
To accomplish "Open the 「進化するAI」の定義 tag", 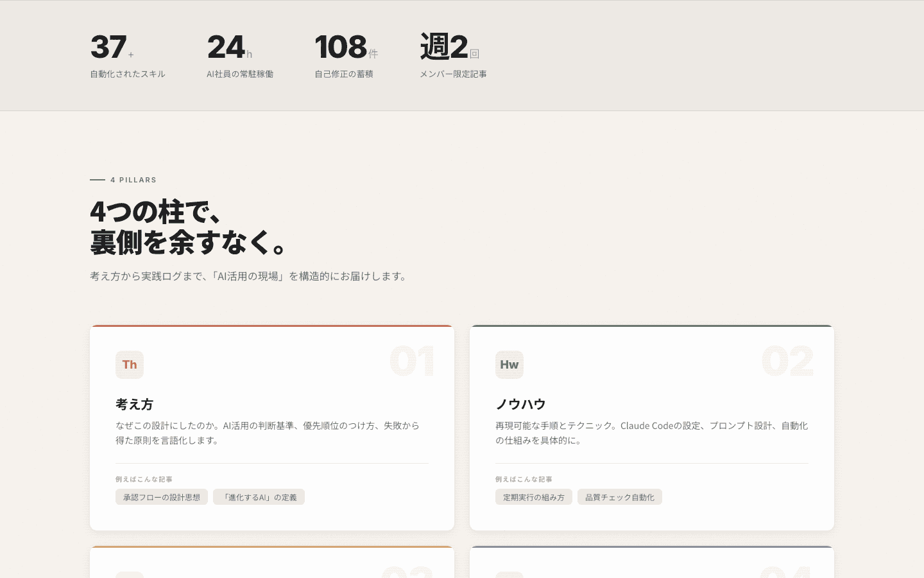I will 259,497.
